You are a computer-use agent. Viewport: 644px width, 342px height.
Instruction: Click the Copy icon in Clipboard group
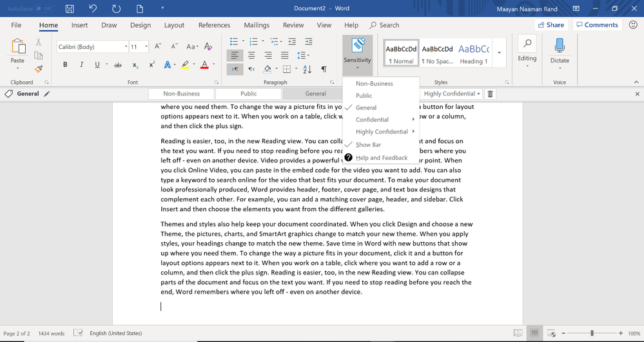(39, 55)
